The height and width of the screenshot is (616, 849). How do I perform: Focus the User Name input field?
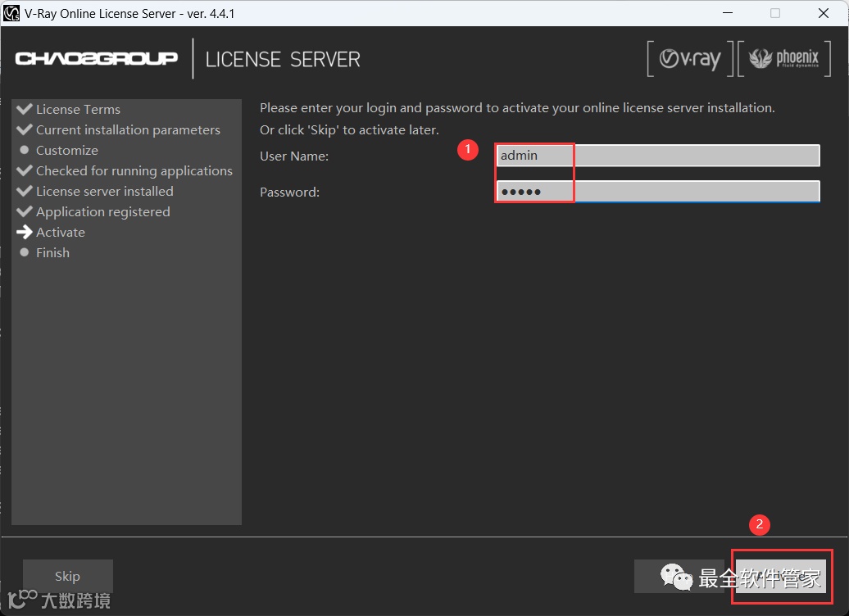[658, 156]
